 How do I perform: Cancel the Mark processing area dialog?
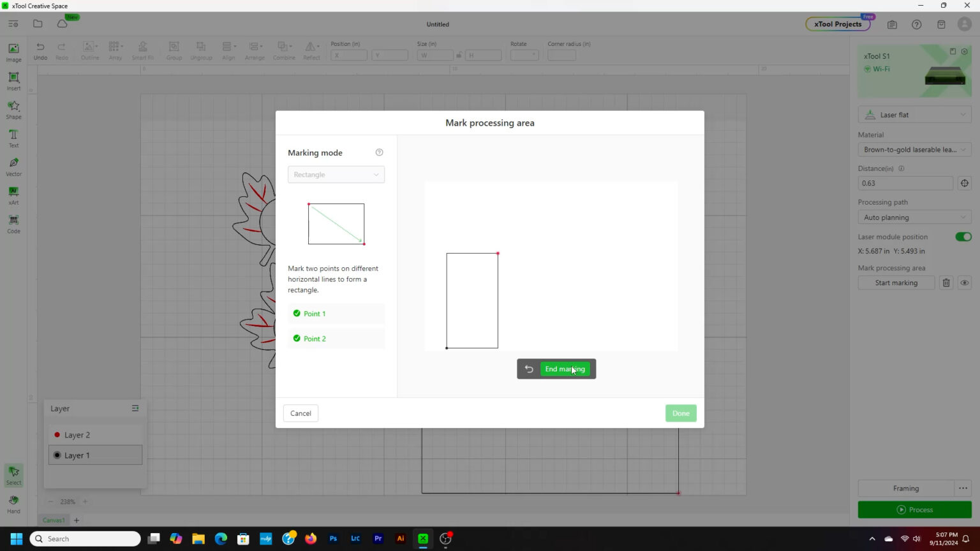click(x=301, y=413)
